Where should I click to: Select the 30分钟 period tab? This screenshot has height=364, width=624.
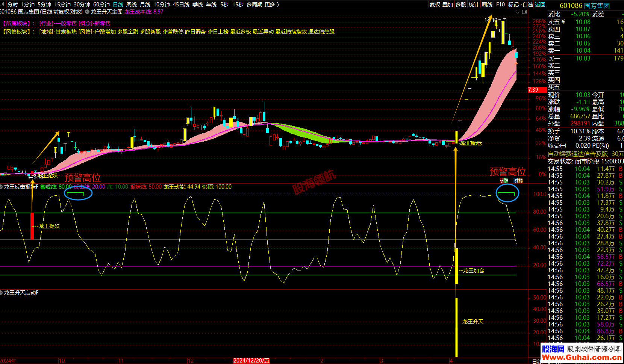tap(82, 5)
